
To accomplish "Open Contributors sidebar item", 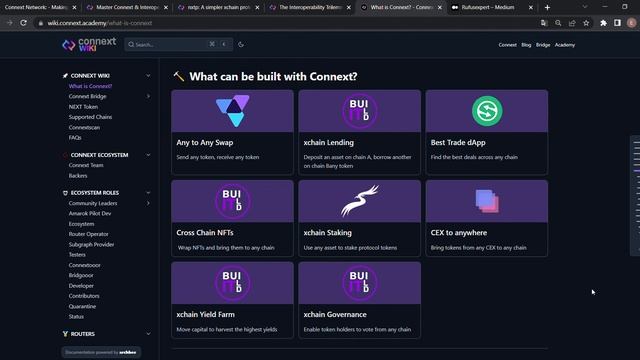I will point(84,296).
